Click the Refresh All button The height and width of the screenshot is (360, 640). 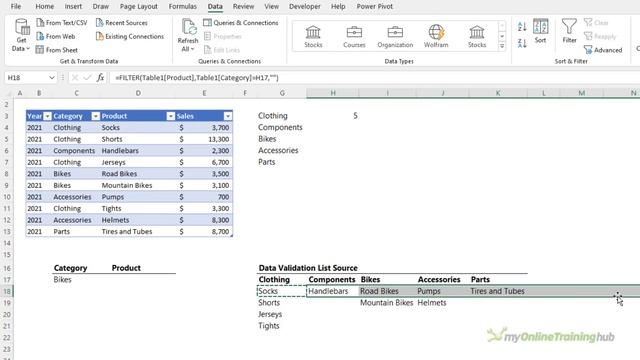pos(188,36)
